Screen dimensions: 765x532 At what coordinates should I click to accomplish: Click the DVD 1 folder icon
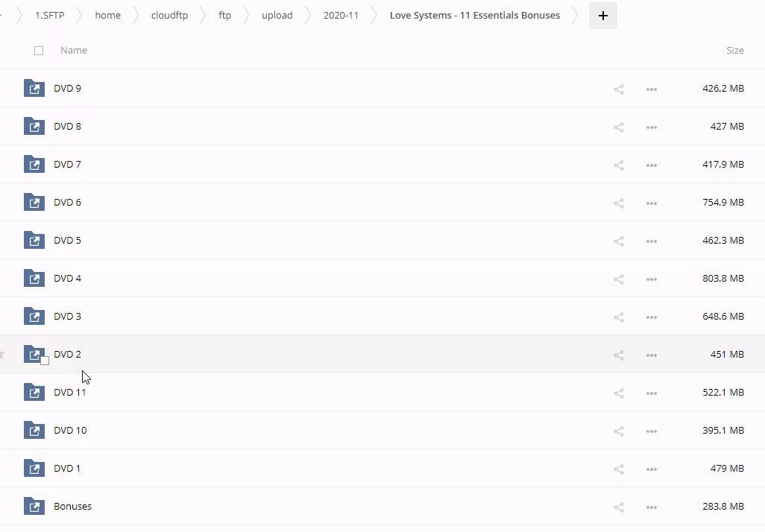34,469
